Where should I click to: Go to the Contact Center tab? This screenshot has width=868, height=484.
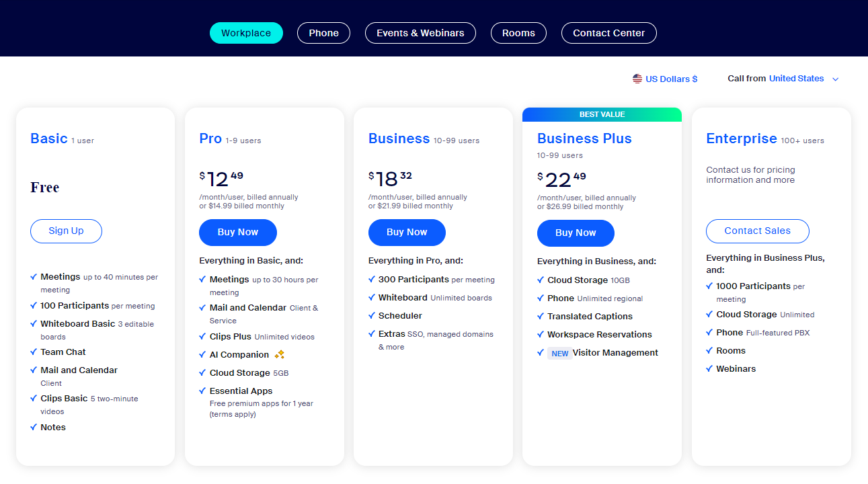pos(608,33)
